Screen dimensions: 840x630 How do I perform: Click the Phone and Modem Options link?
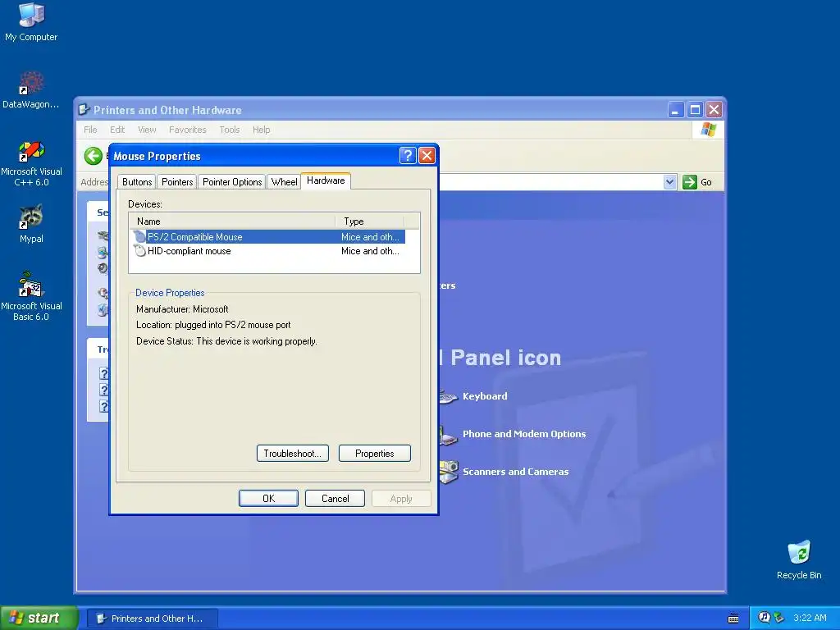[x=524, y=434]
